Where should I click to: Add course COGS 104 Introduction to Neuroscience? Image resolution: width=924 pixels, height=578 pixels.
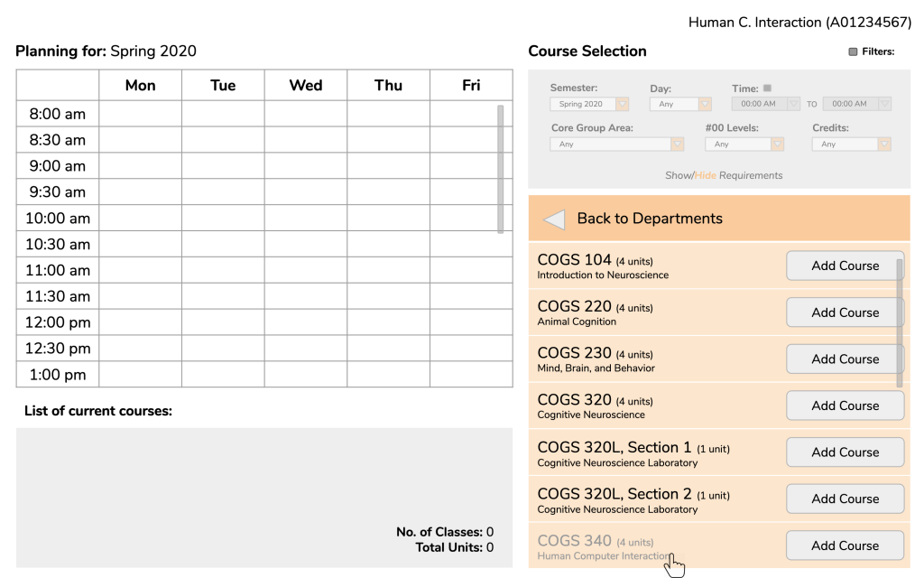(845, 266)
